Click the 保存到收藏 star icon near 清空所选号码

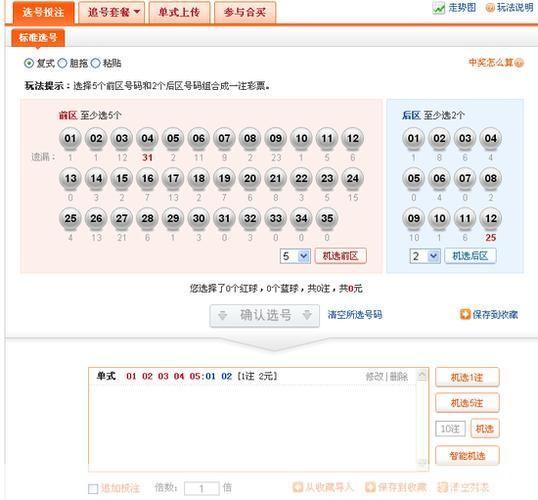(465, 314)
